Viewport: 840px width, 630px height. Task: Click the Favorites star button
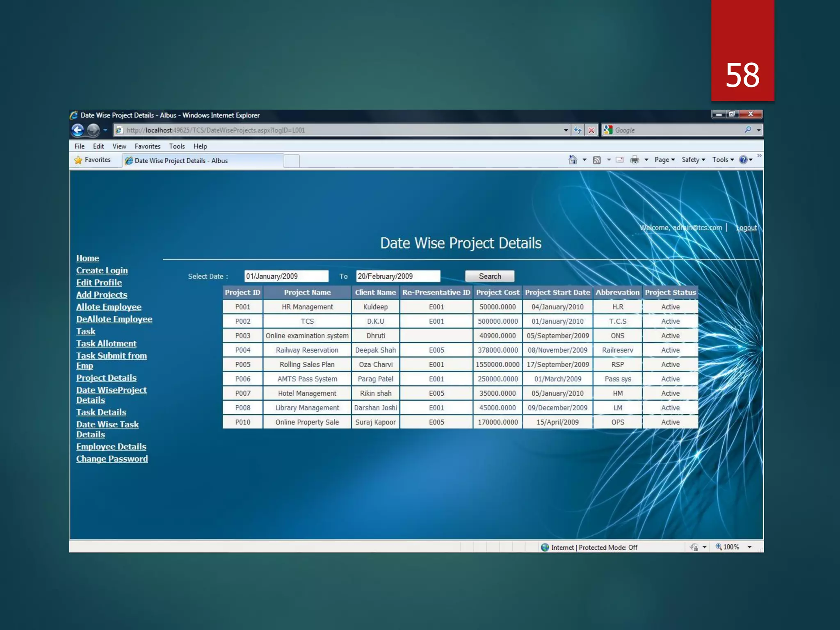coord(93,160)
